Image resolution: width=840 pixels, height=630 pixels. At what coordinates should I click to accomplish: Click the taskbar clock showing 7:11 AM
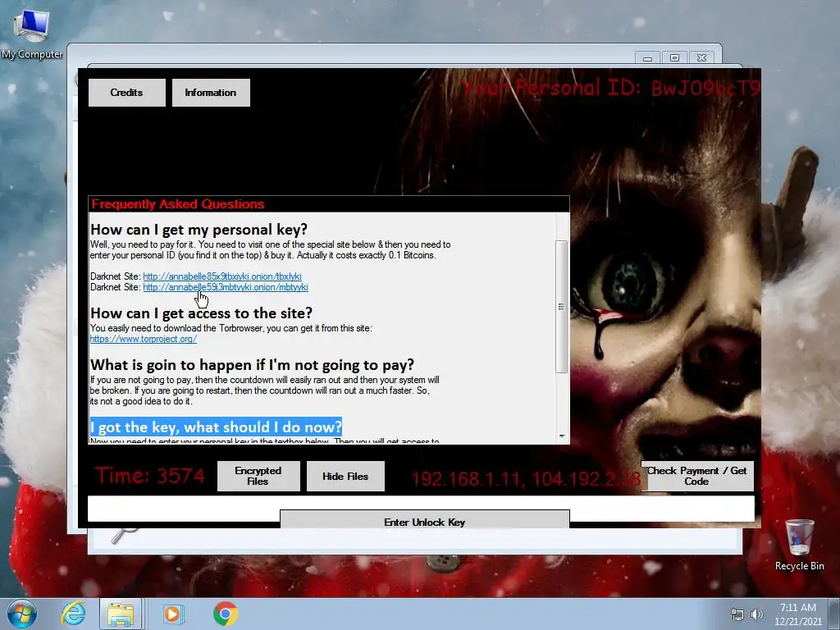[797, 614]
